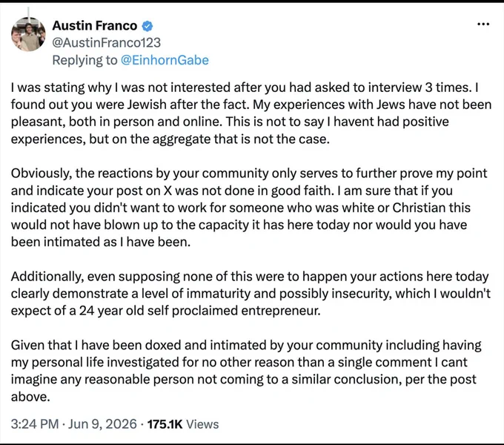Open the @EinhornGabe mention link
The image size is (504, 445).
click(x=165, y=60)
